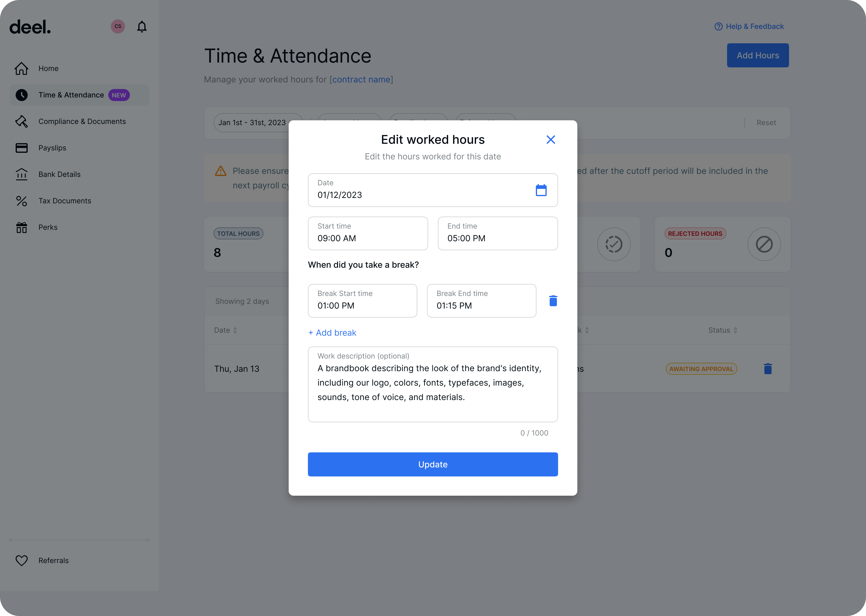The width and height of the screenshot is (866, 616).
Task: Open the calendar date picker icon
Action: [541, 190]
